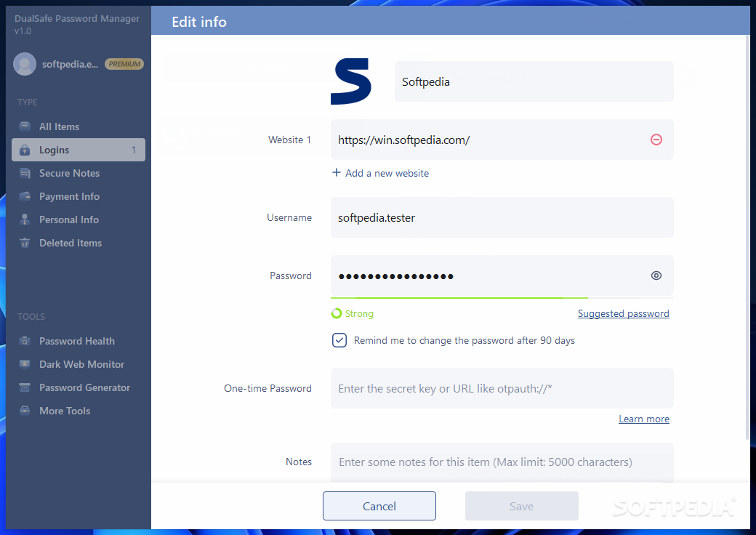Viewport: 756px width, 535px height.
Task: Focus the Username field
Action: pos(502,217)
